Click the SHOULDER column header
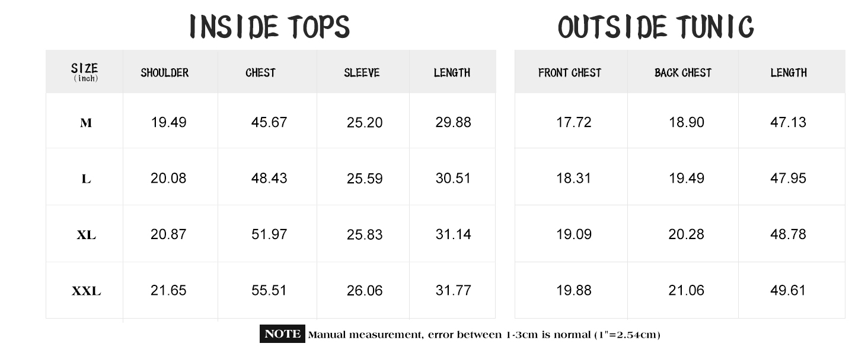 point(165,73)
